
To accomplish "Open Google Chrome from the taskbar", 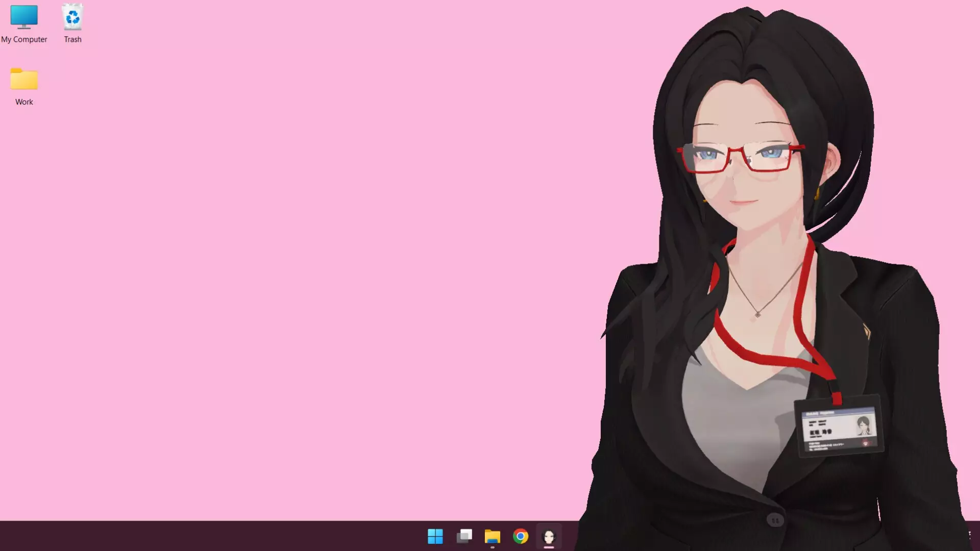I will (x=521, y=536).
